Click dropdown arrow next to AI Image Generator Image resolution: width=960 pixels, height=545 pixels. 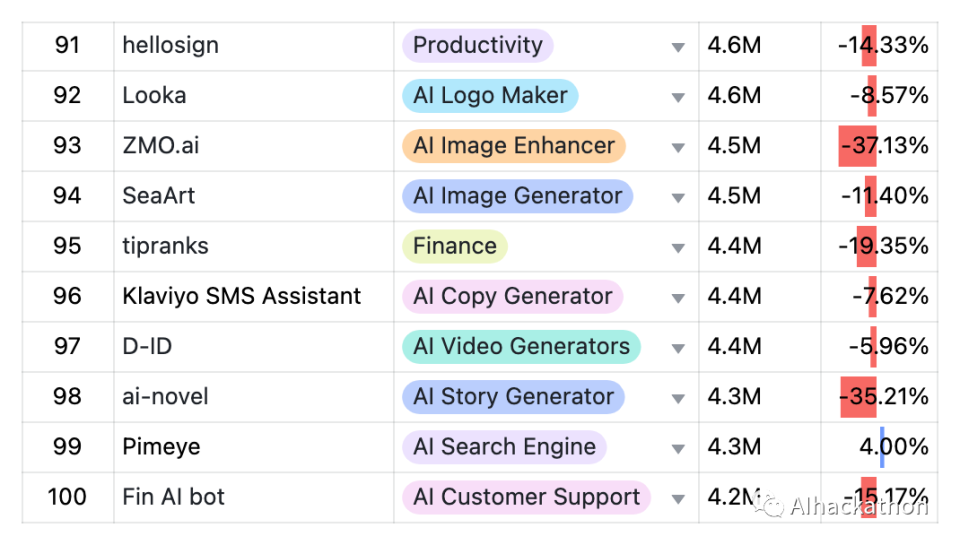pos(678,197)
